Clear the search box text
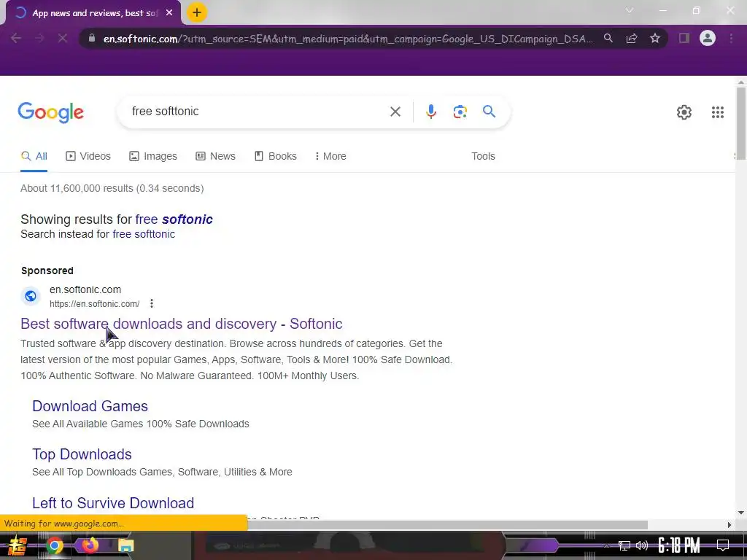 pos(395,112)
